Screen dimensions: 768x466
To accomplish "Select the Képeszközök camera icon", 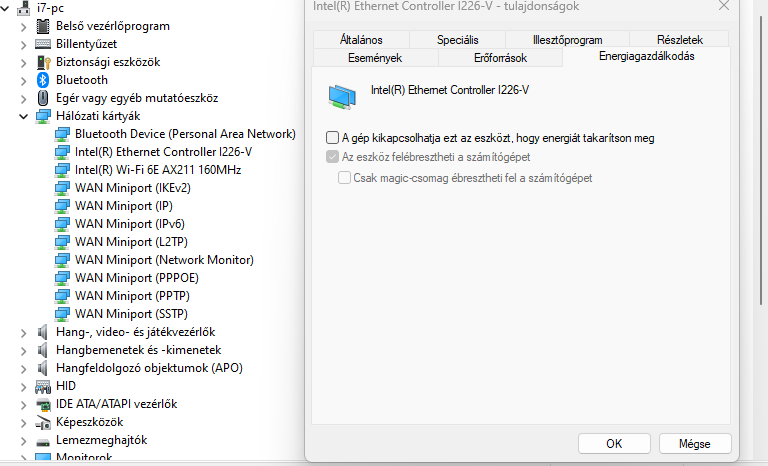I will click(43, 422).
